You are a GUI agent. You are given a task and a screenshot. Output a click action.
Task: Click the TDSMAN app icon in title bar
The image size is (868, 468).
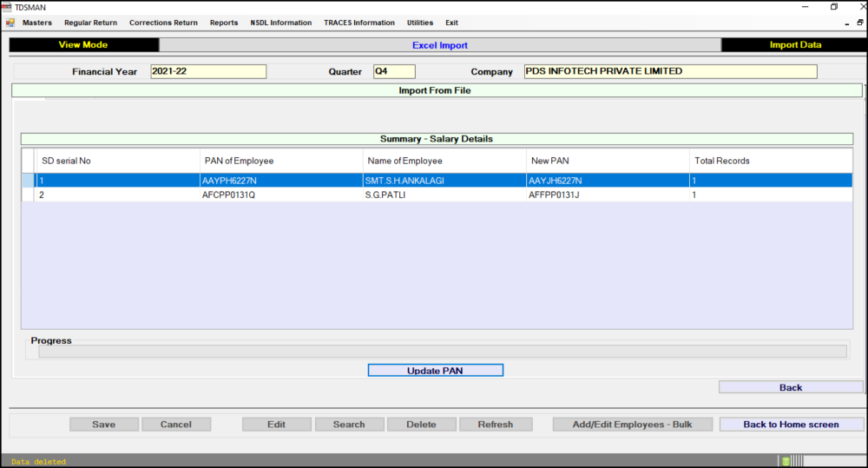[x=7, y=7]
